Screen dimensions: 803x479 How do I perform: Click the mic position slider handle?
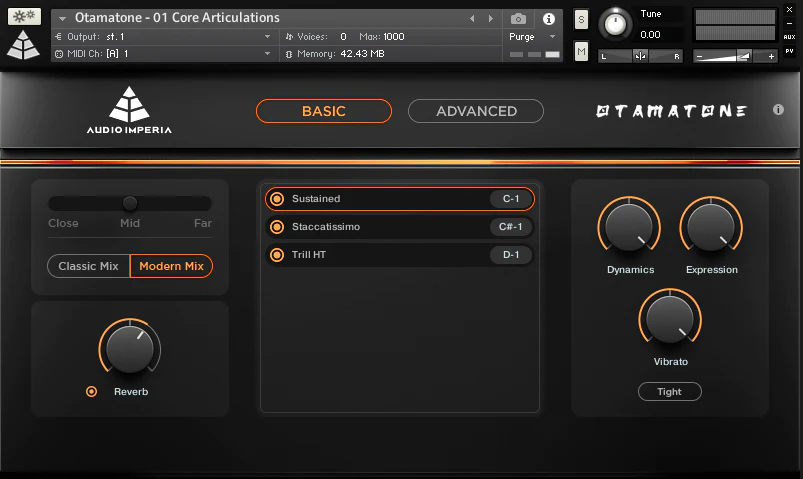click(x=130, y=203)
